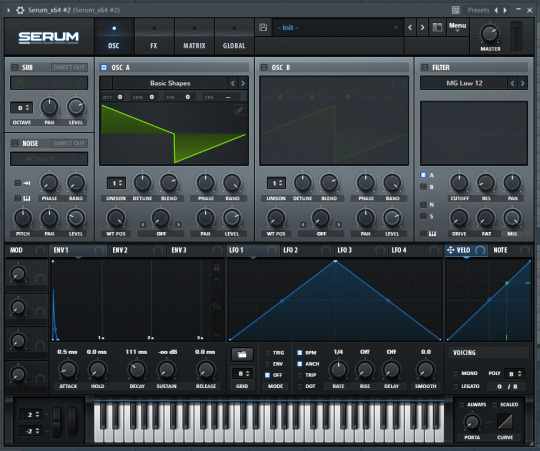Image resolution: width=540 pixels, height=451 pixels.
Task: Open the Init preset name dropdown
Action: (338, 28)
